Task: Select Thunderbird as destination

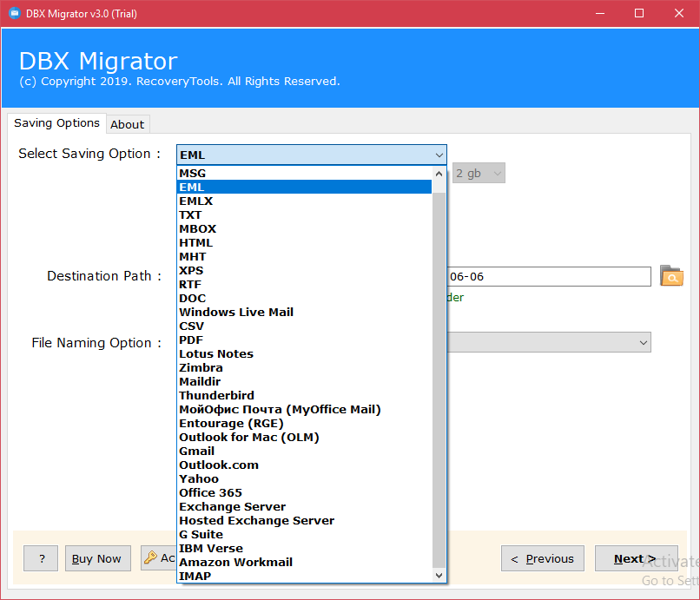Action: [305, 396]
